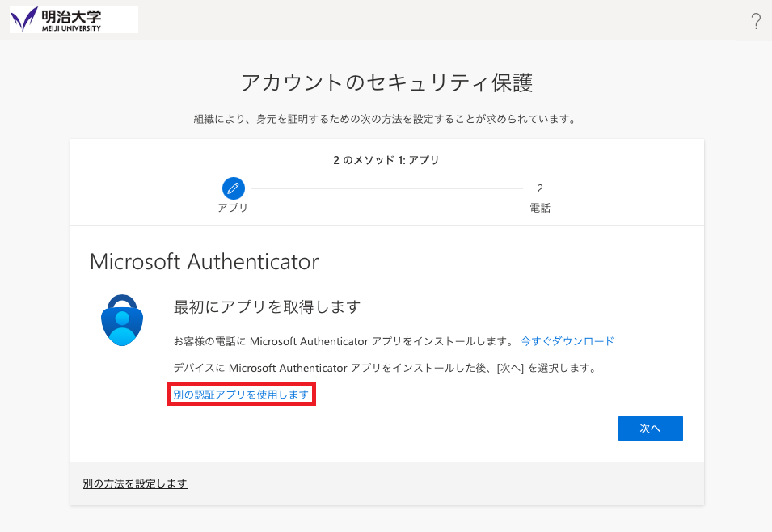The width and height of the screenshot is (772, 532).
Task: Click the 最初にアプリを取得します heading
Action: 267,307
